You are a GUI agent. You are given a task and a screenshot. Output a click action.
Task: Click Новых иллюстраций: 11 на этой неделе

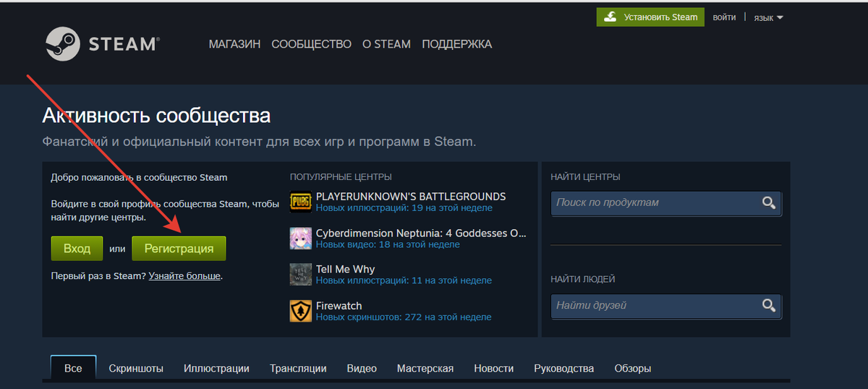click(x=404, y=281)
